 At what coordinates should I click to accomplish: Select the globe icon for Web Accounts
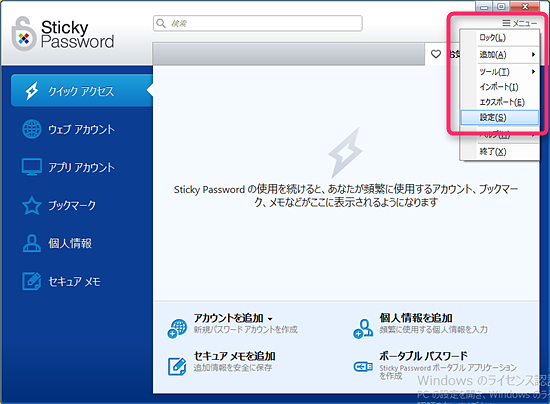32,129
